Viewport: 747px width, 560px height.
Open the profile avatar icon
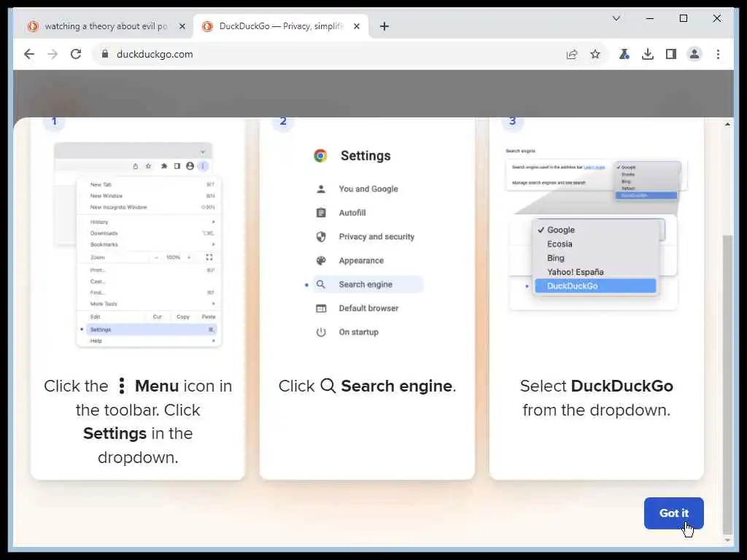pyautogui.click(x=694, y=54)
